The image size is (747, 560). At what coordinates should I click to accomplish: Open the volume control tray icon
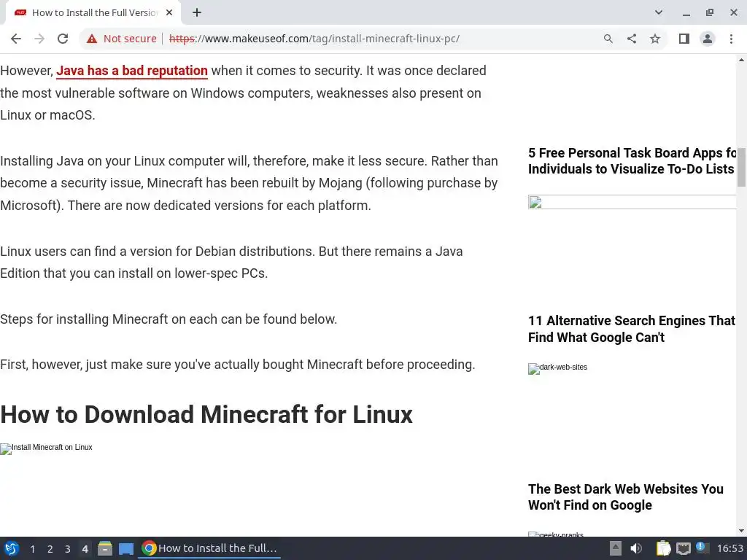636,548
